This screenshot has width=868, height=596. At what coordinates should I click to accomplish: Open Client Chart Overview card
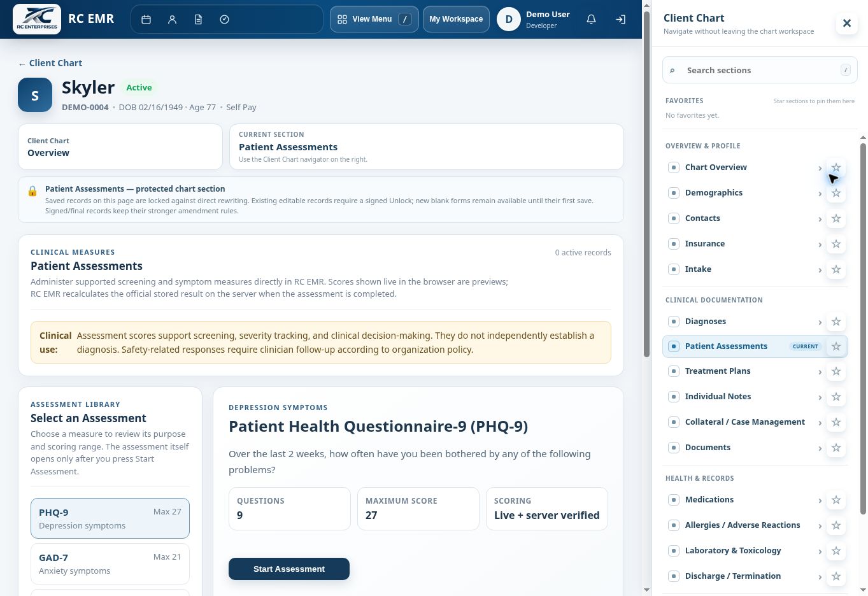(120, 146)
